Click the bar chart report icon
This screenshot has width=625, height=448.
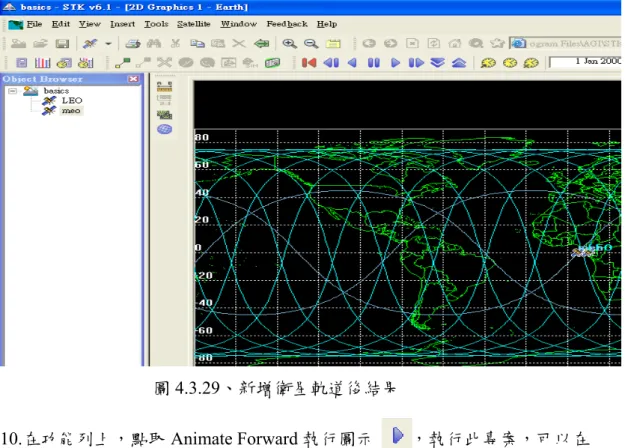tap(42, 63)
